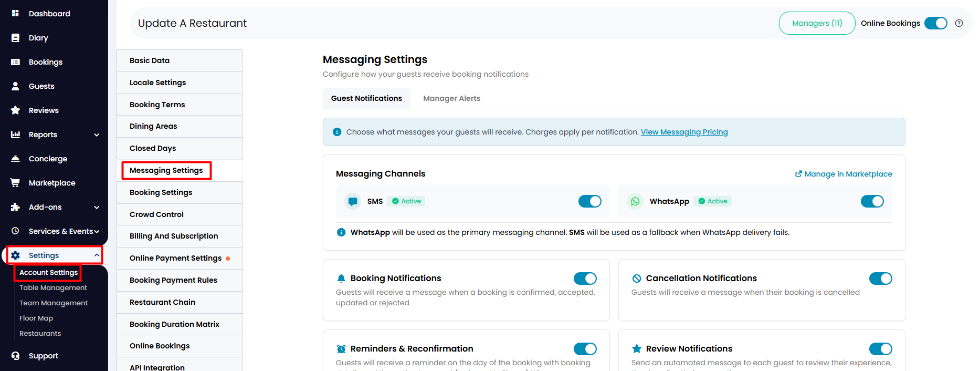Open Reviews via the star icon
980x371 pixels.
click(15, 110)
